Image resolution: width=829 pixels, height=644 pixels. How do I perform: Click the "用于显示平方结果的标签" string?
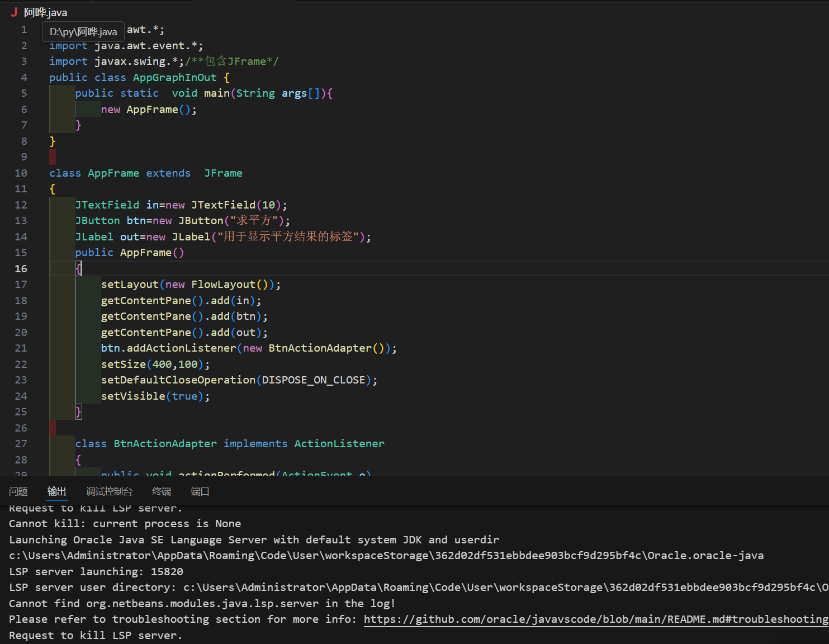coord(288,237)
